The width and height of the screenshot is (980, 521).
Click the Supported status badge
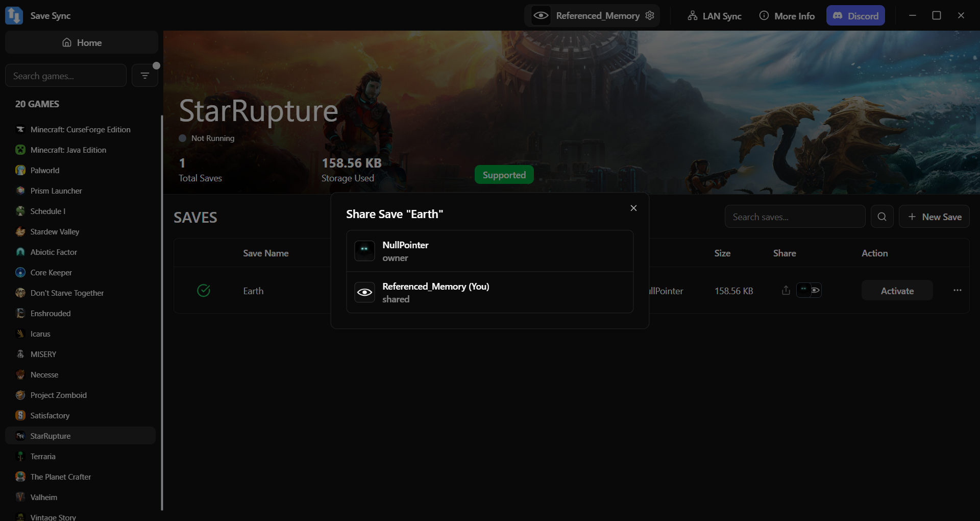coord(504,175)
